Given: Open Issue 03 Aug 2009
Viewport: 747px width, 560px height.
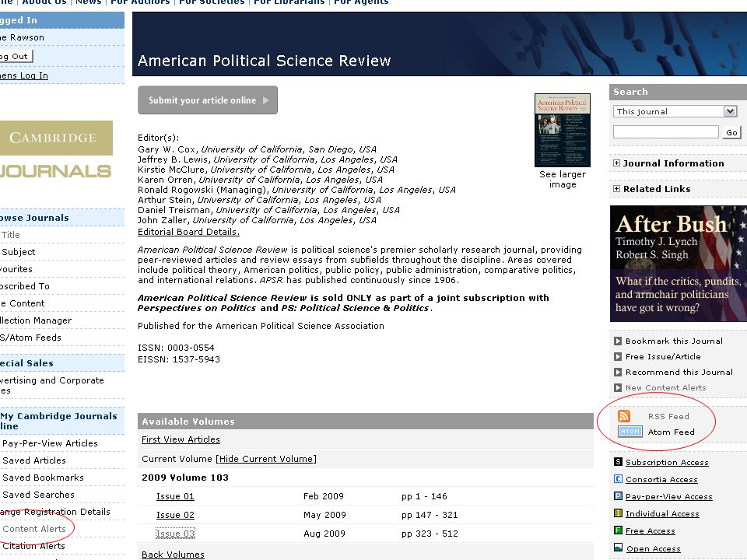Looking at the screenshot, I should pos(175,534).
